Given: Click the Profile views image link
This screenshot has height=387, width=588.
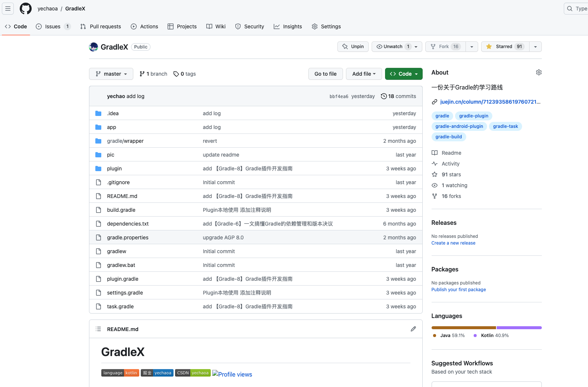Looking at the screenshot, I should point(232,374).
